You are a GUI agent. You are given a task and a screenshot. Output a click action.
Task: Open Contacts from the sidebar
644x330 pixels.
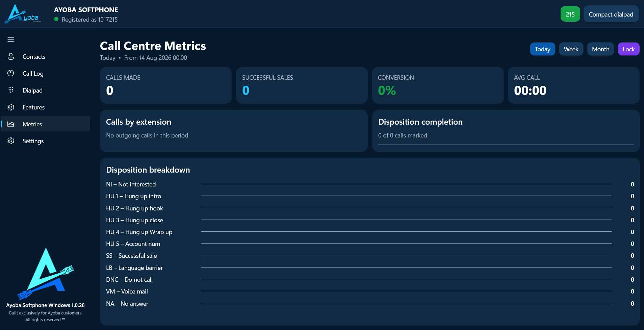pos(46,56)
